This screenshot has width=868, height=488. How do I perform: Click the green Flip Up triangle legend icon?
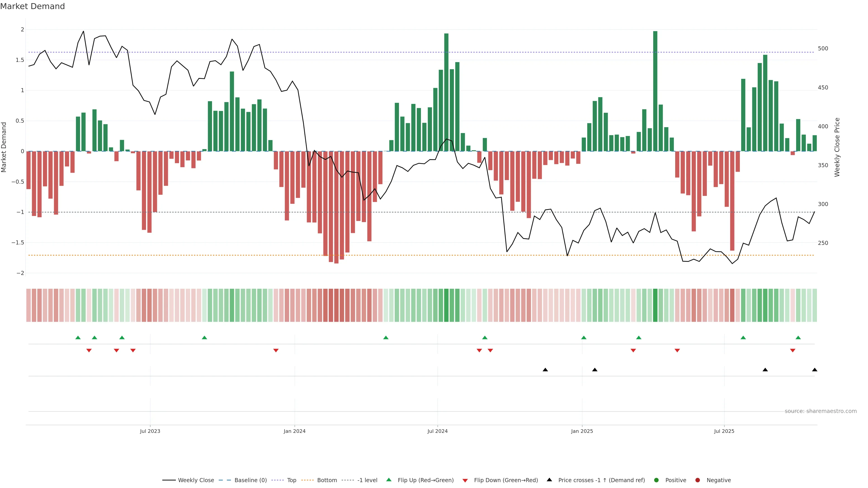[x=389, y=480]
